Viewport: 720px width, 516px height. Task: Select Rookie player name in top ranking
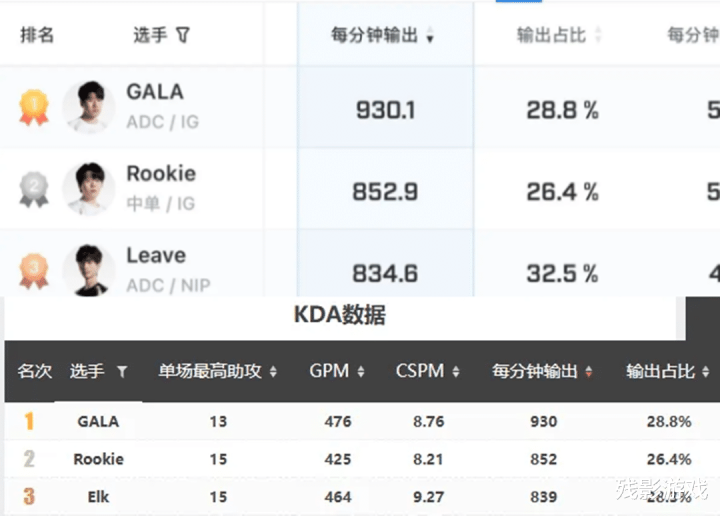(161, 174)
